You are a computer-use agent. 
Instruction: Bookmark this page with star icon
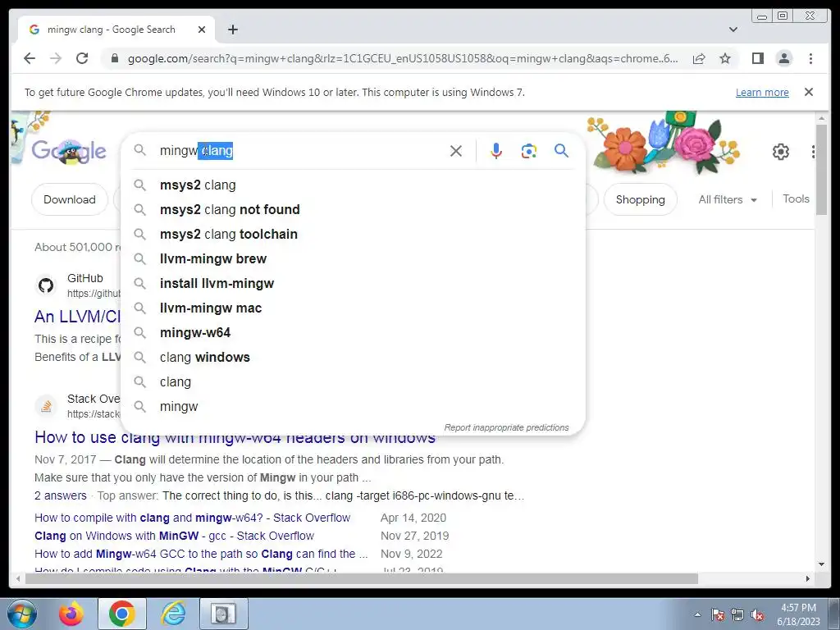(725, 58)
